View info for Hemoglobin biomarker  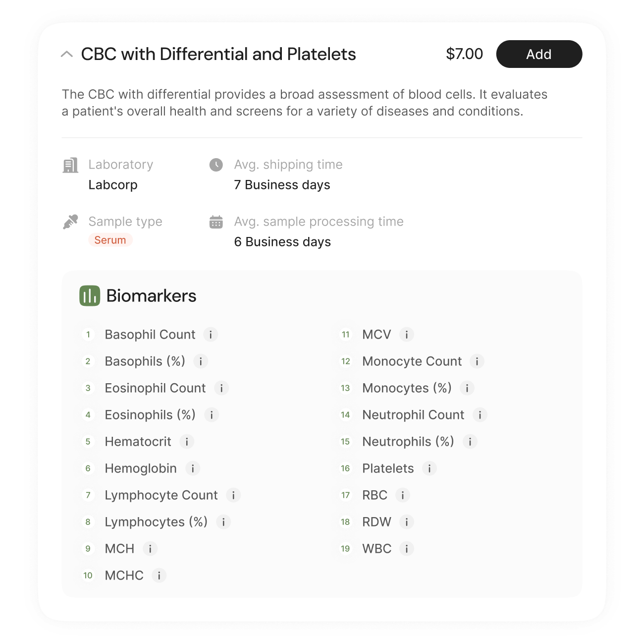point(193,468)
